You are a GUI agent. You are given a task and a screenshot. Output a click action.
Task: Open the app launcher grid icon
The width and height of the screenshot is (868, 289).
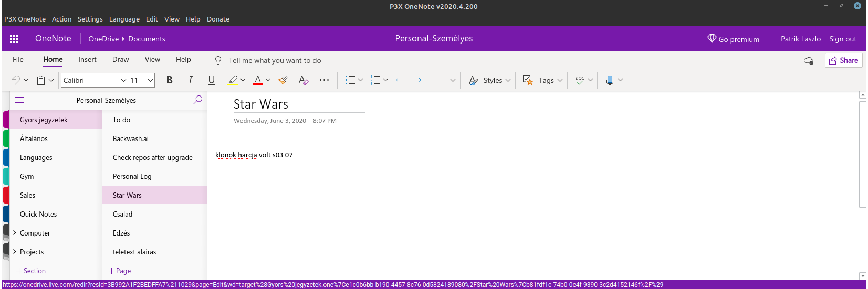tap(14, 39)
